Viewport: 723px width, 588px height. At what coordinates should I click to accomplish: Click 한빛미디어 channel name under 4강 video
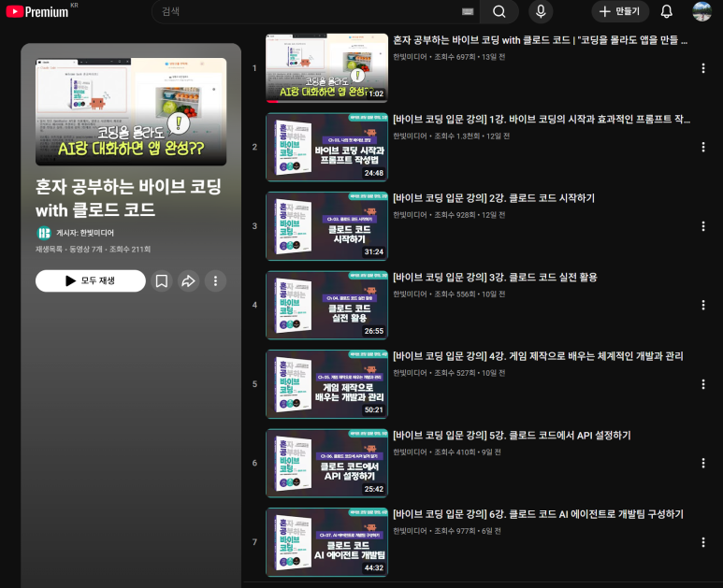coord(410,373)
